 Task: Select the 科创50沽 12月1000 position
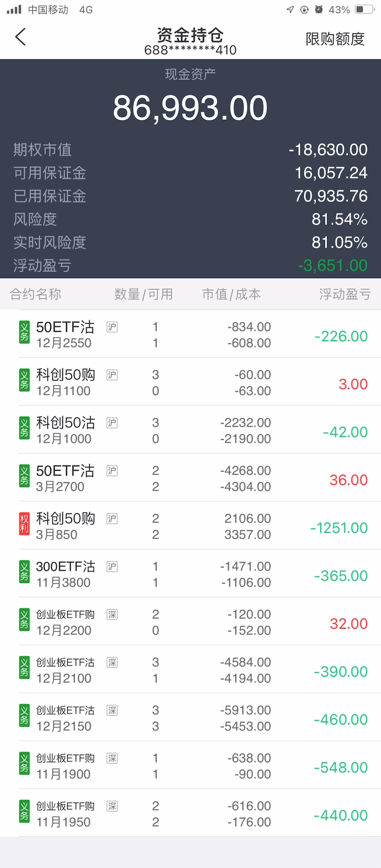[x=190, y=430]
